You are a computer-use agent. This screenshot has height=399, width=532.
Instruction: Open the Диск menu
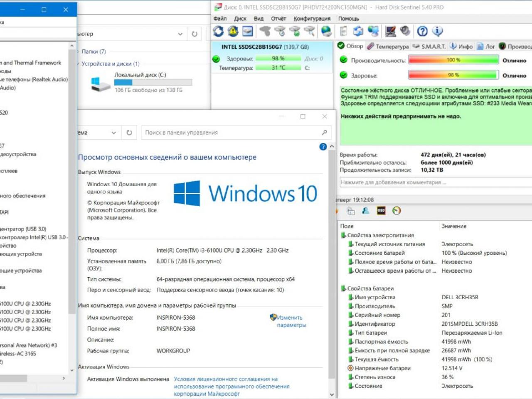pos(240,18)
